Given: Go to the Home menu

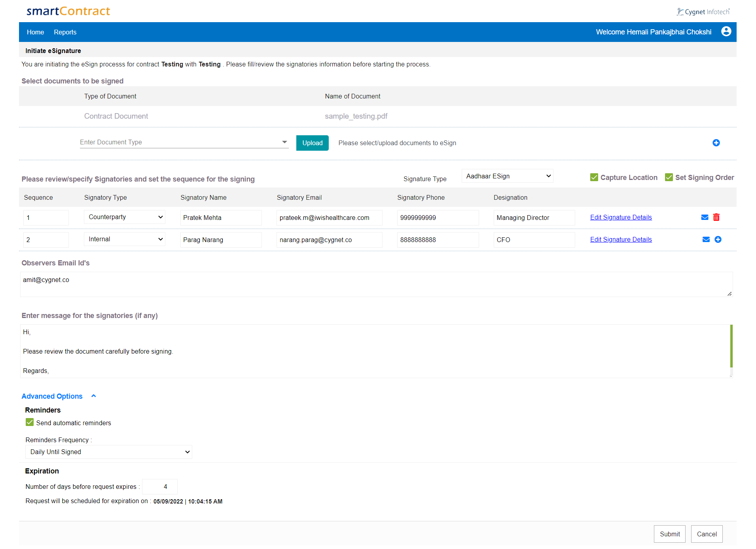Looking at the screenshot, I should [x=35, y=32].
